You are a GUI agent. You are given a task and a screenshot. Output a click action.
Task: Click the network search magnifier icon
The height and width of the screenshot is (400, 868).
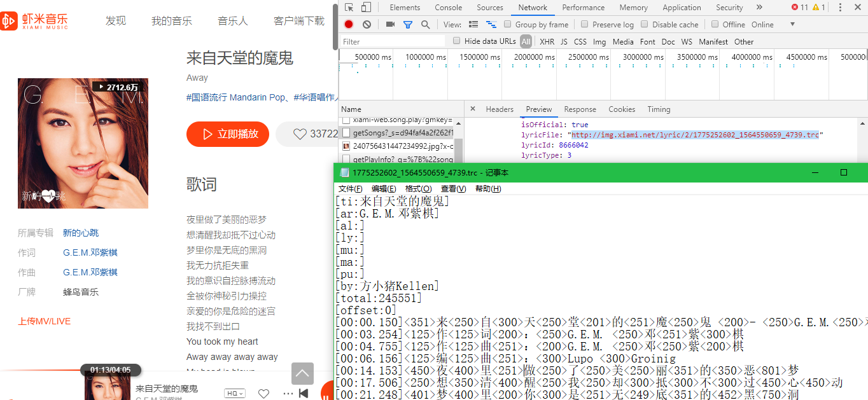(x=424, y=24)
